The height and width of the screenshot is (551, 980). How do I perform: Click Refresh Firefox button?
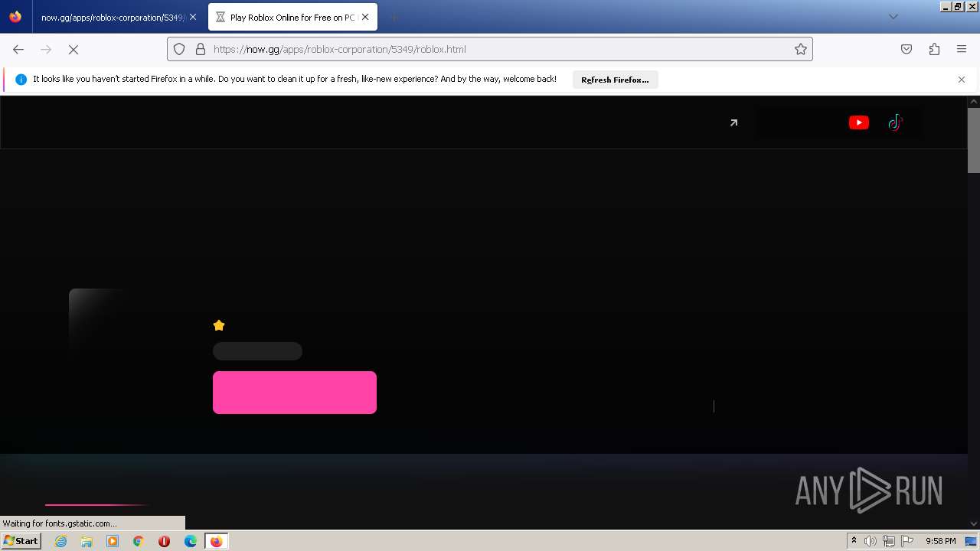[615, 80]
